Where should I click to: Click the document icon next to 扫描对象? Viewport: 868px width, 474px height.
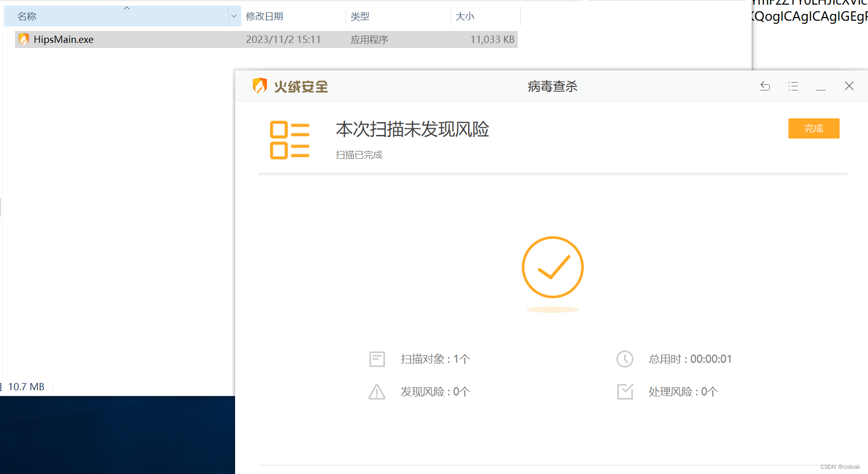pos(377,359)
